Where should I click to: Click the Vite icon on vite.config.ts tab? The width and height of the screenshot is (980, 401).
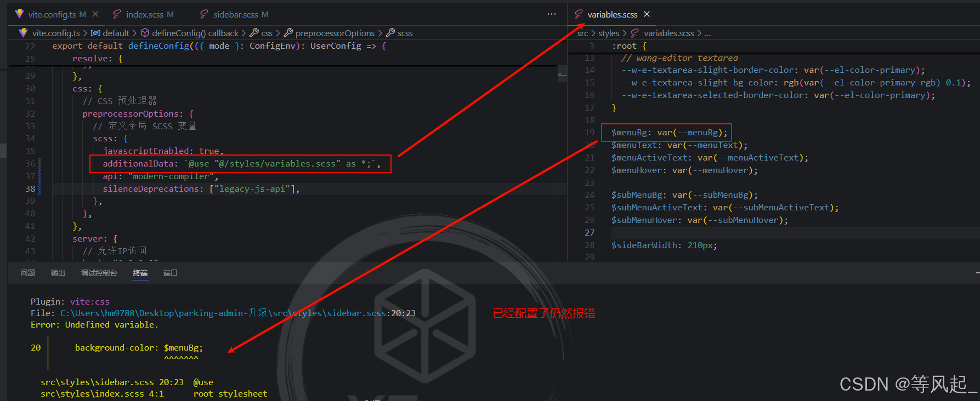(x=20, y=14)
